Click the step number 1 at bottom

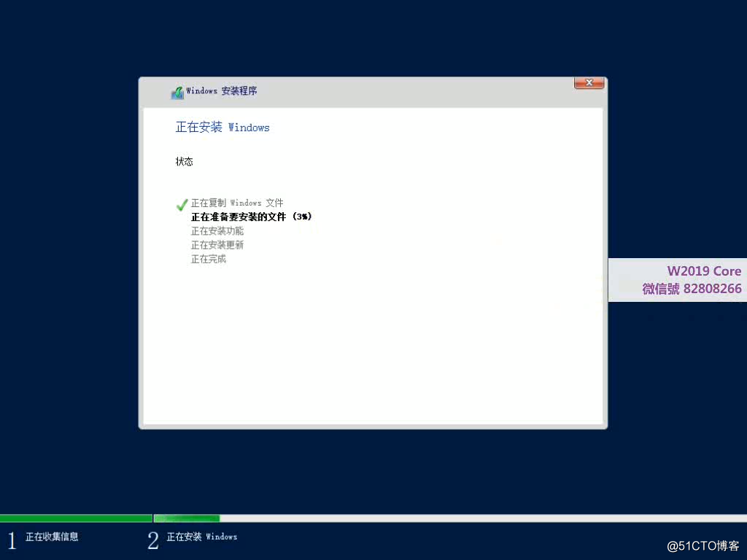(x=12, y=540)
